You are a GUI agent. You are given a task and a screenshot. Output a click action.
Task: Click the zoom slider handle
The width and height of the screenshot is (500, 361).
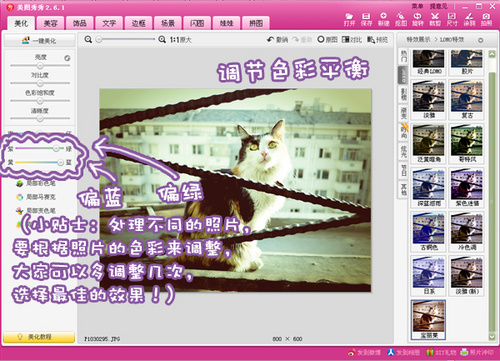point(99,40)
